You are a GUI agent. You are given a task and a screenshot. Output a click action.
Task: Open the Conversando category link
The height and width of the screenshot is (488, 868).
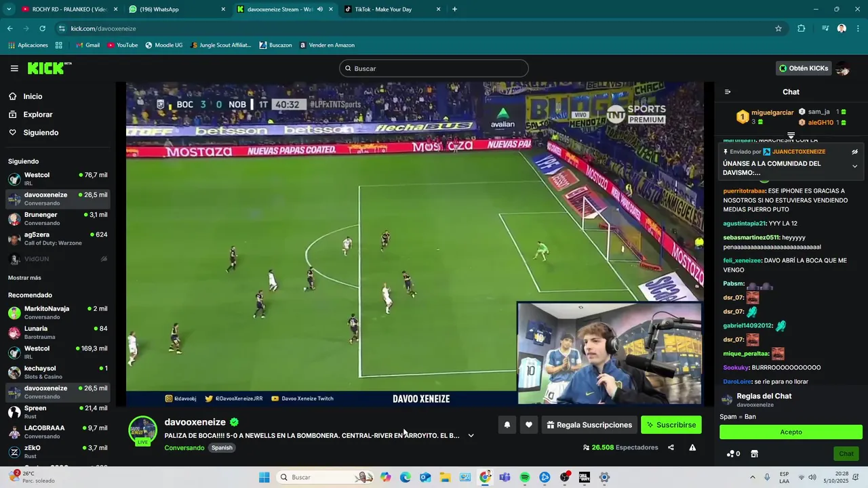tap(184, 448)
